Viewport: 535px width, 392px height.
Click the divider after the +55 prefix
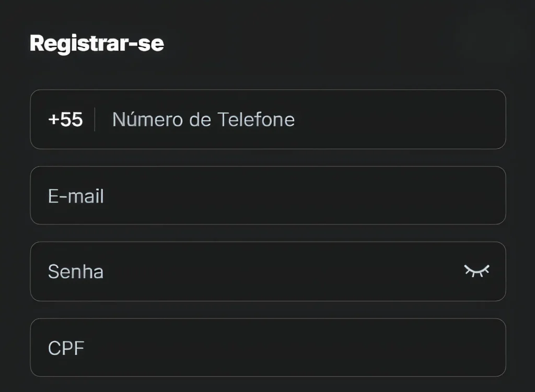pos(95,120)
